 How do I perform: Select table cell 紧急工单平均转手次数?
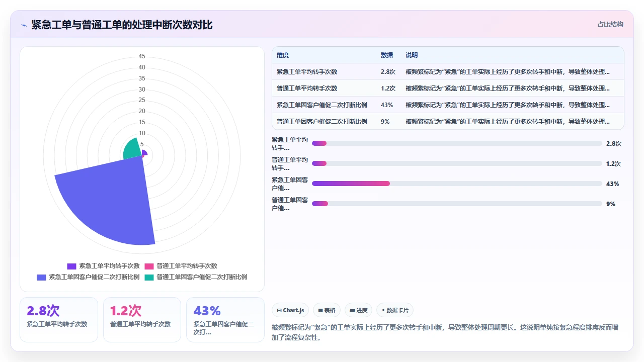(x=307, y=72)
